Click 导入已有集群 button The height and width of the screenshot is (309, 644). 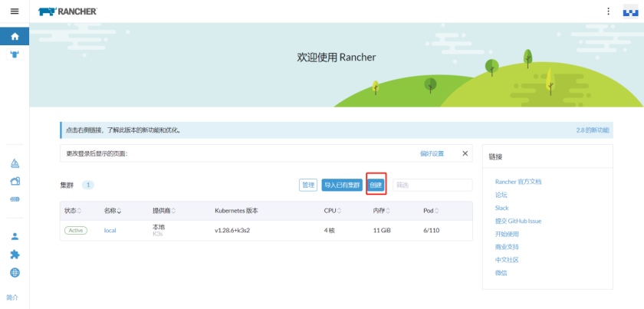pyautogui.click(x=342, y=186)
